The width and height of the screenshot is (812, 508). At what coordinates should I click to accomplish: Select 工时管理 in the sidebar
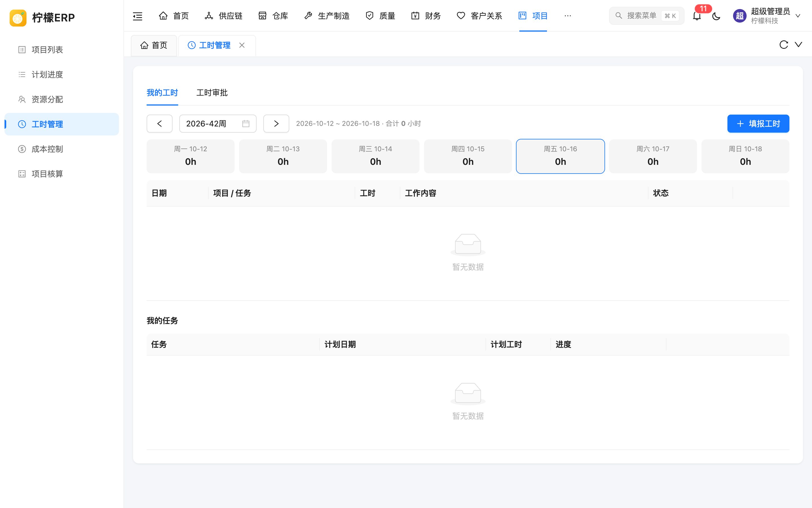click(x=62, y=124)
